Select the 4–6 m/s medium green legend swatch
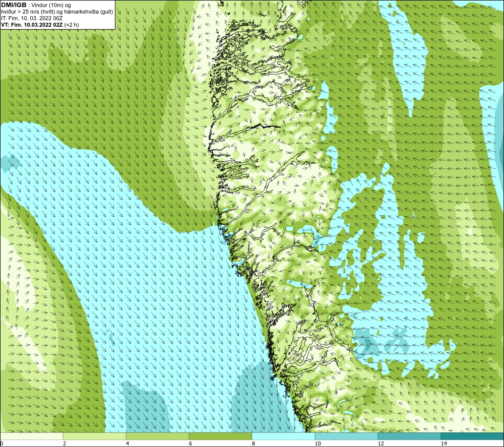Screen dimensions: 504x447 pyautogui.click(x=157, y=436)
